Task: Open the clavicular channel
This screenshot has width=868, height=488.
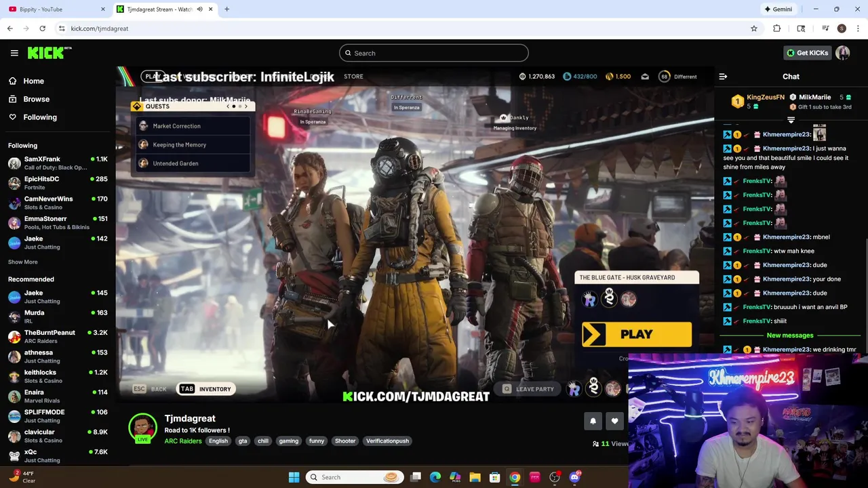Action: click(x=58, y=436)
